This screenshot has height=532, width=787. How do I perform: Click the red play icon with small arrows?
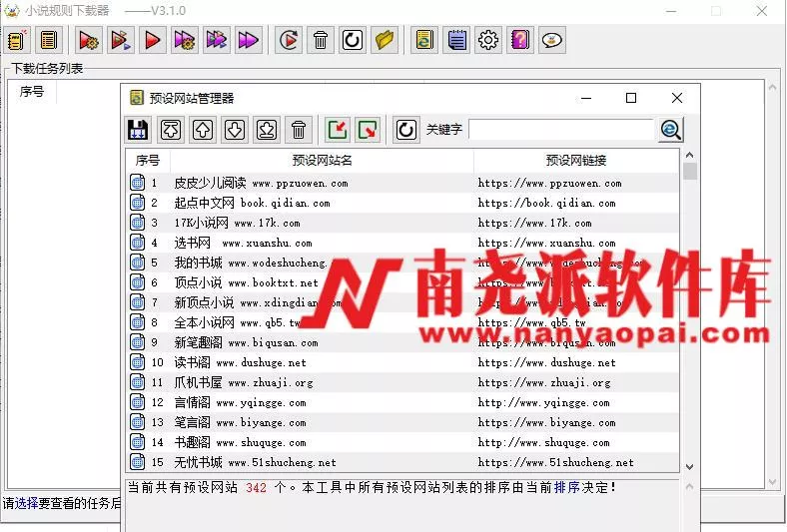coord(121,40)
